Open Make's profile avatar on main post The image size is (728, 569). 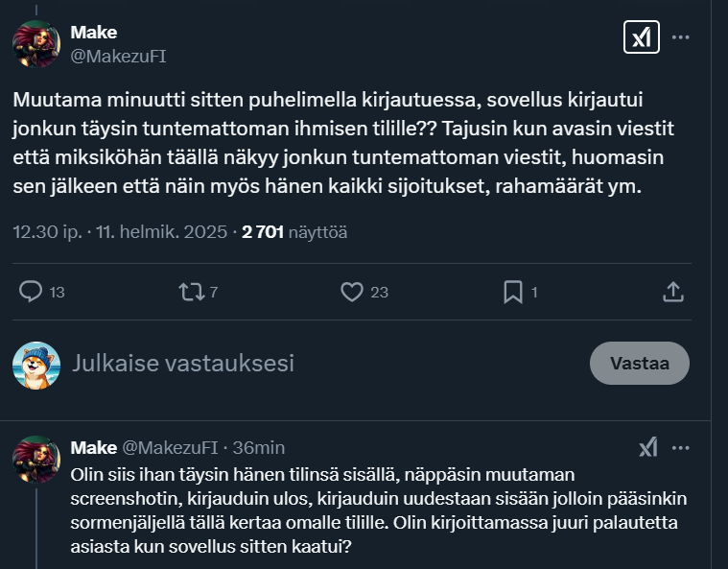36,43
